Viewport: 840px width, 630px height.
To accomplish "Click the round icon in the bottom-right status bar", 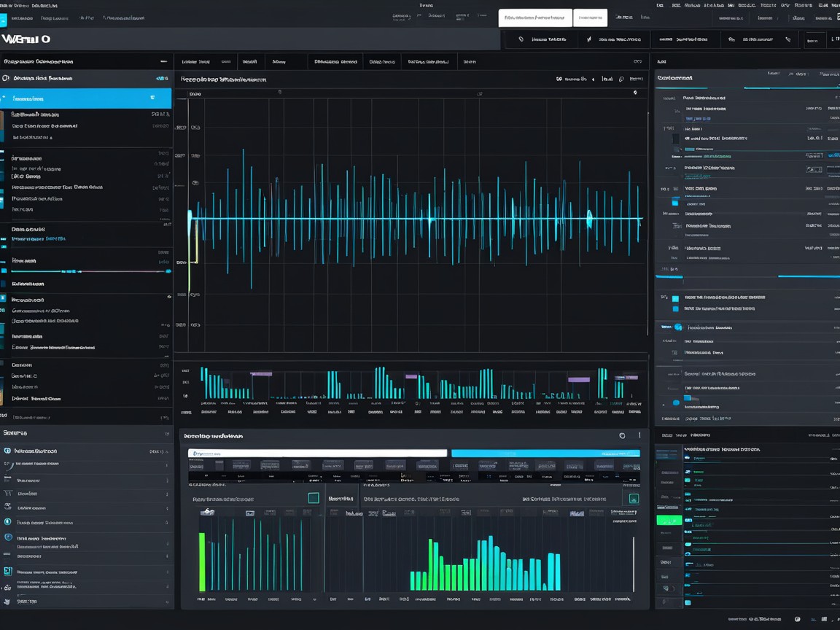I will tap(797, 619).
